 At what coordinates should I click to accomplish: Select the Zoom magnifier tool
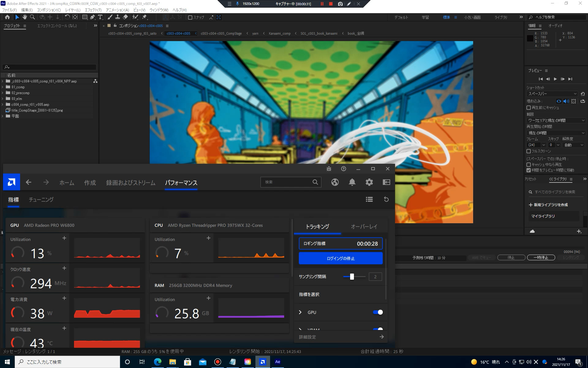point(32,17)
